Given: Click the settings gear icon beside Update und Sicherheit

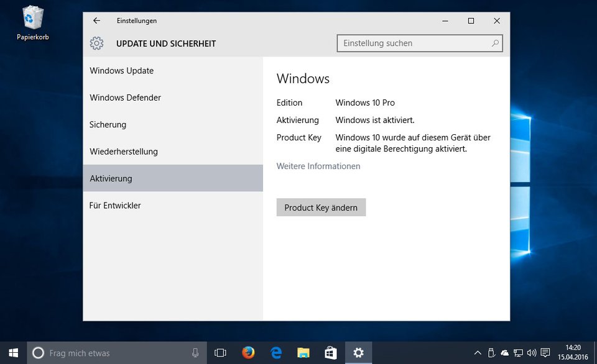Looking at the screenshot, I should click(97, 43).
